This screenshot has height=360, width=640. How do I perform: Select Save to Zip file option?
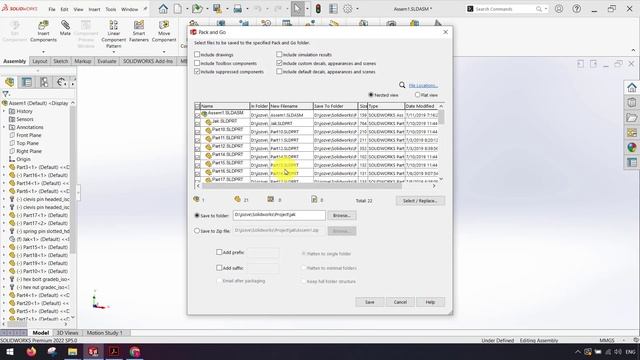[197, 231]
